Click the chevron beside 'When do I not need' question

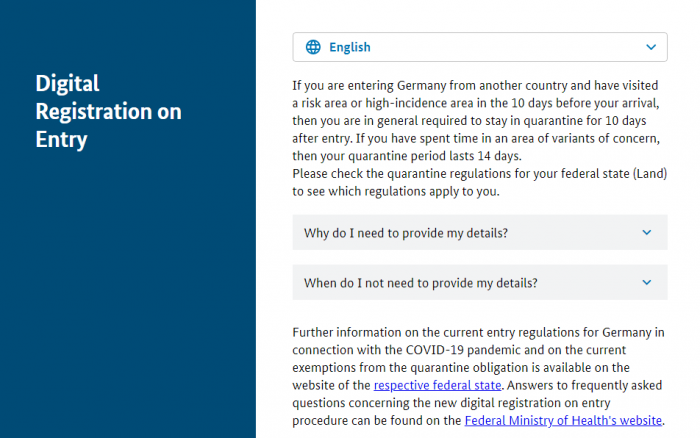(646, 282)
